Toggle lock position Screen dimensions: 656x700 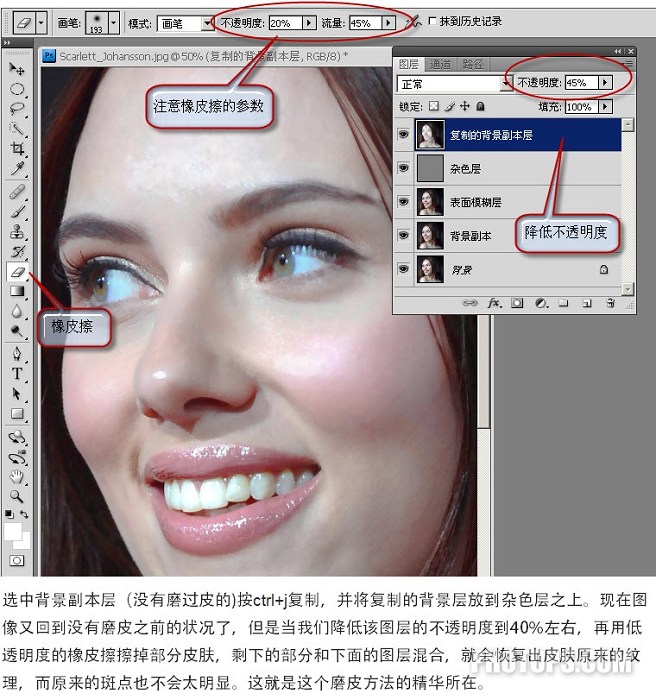(465, 106)
